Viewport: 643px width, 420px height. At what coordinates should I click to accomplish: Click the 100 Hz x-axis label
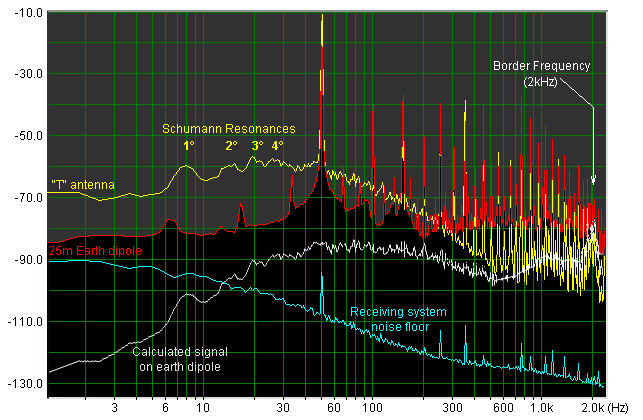coord(372,408)
